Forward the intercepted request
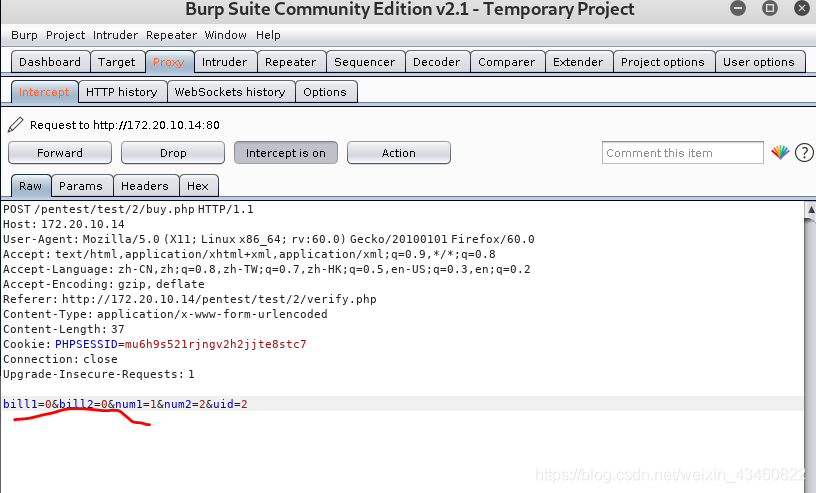 pos(60,153)
